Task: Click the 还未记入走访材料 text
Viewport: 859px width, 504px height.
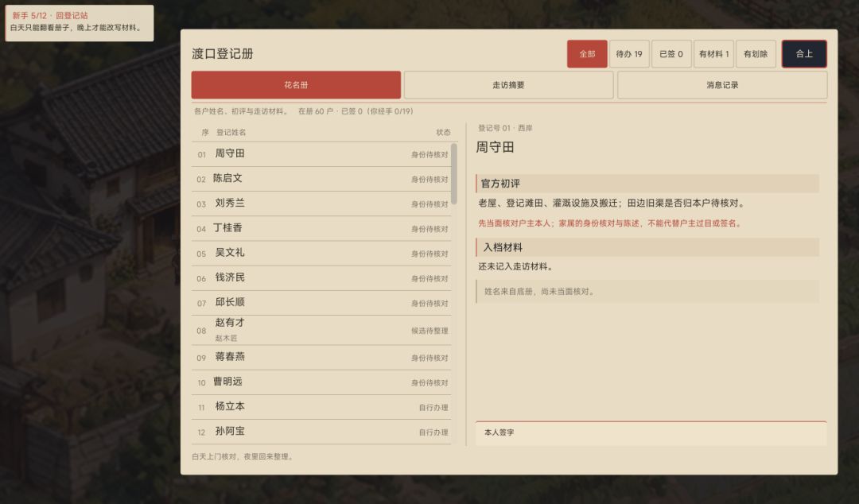Action: pyautogui.click(x=515, y=267)
